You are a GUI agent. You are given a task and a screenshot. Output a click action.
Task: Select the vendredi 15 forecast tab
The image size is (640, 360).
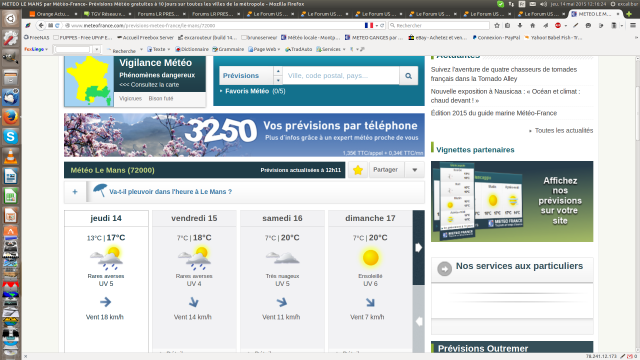pos(194,218)
